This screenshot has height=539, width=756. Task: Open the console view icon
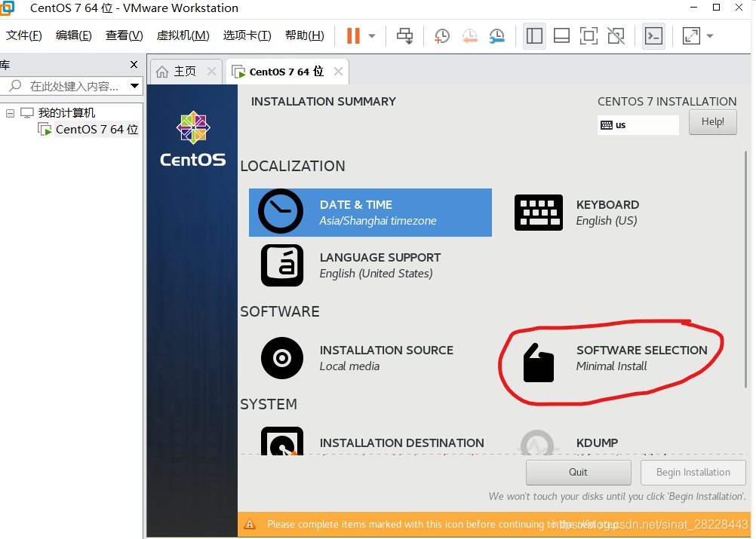(x=653, y=35)
